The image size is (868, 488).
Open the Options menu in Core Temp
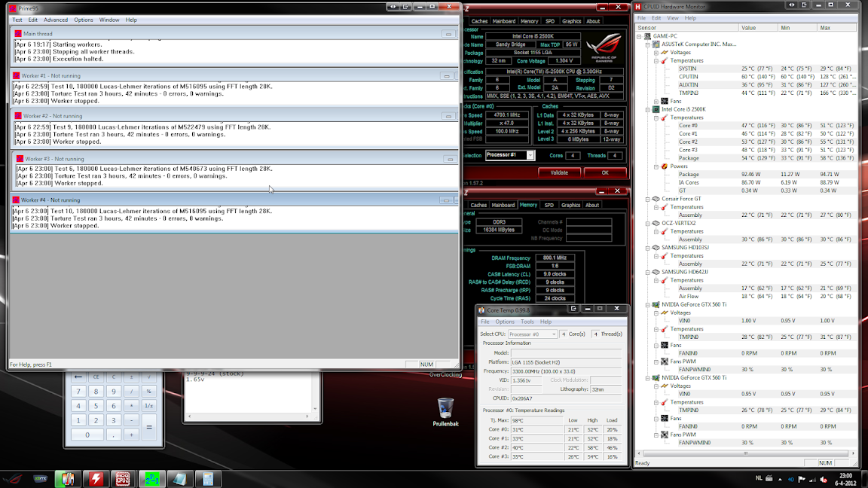(x=506, y=321)
